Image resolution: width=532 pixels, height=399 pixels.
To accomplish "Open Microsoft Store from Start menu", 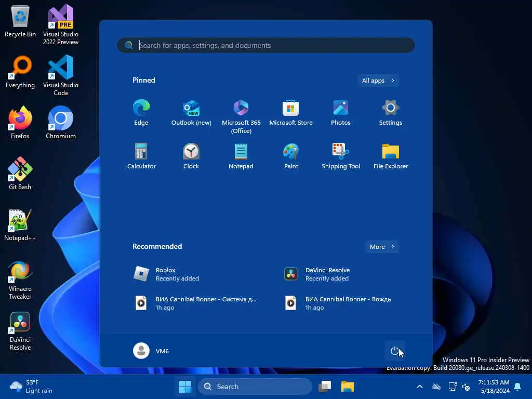I will (x=291, y=113).
